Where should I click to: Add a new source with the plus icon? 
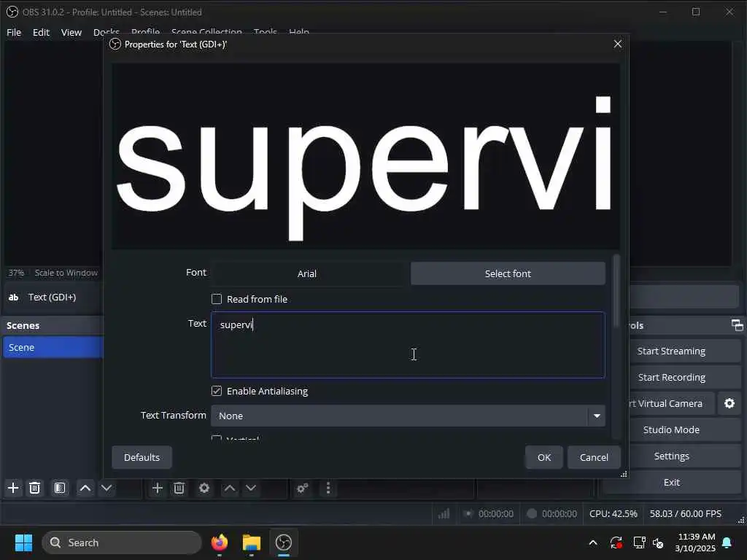click(x=158, y=488)
